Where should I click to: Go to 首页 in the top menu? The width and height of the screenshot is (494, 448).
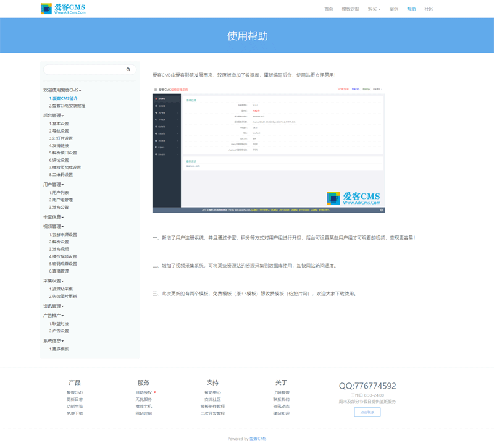[328, 9]
